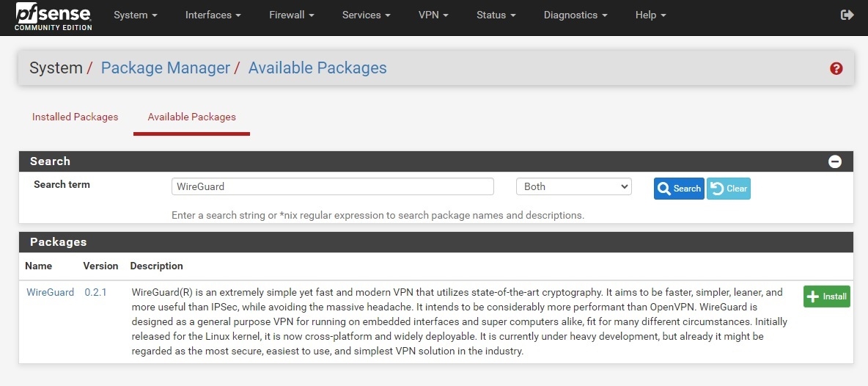Open the Help menu
This screenshot has height=386, width=868.
coord(650,15)
